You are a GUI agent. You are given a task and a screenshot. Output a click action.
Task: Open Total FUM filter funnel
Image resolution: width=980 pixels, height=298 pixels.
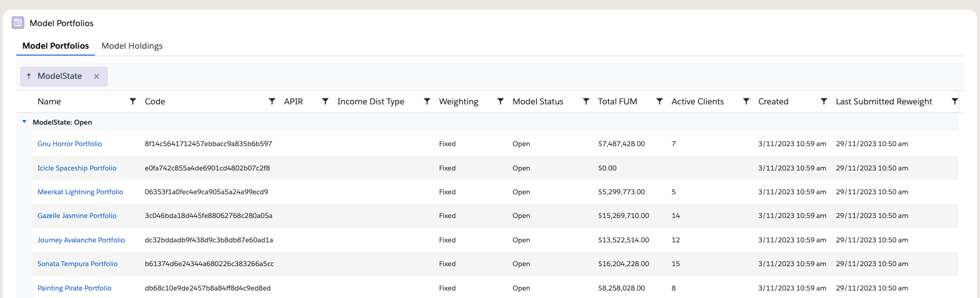click(x=660, y=101)
